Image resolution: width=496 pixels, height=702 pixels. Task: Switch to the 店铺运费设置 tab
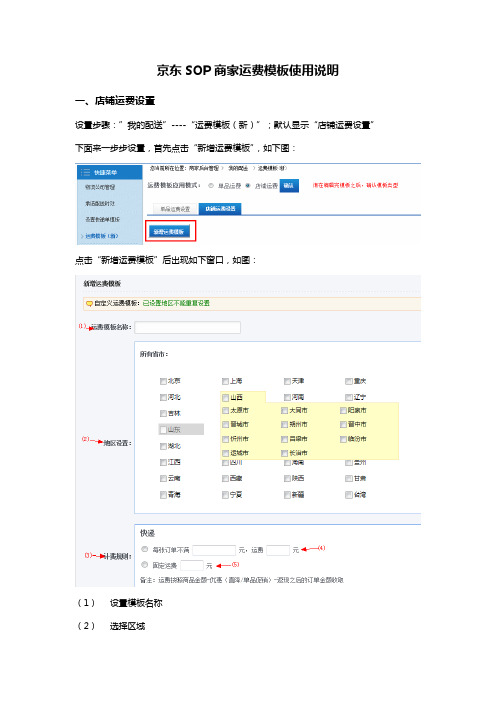point(220,209)
